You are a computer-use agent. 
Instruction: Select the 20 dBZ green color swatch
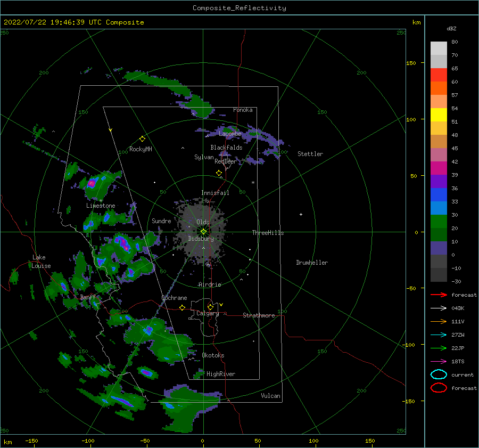coord(439,222)
